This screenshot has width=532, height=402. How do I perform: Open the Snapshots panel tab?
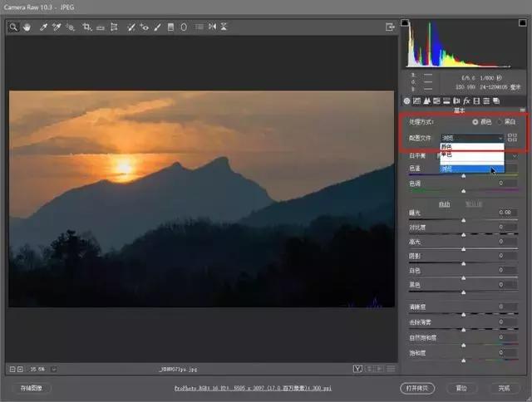[x=496, y=101]
